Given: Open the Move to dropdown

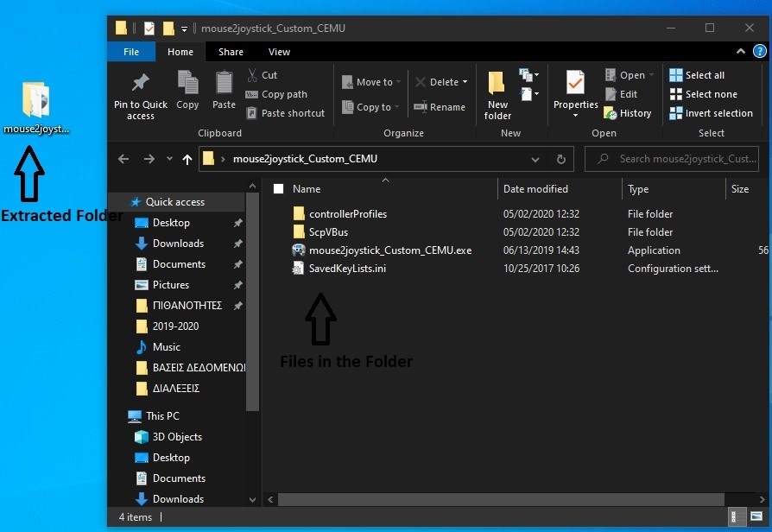Looking at the screenshot, I should (x=371, y=82).
